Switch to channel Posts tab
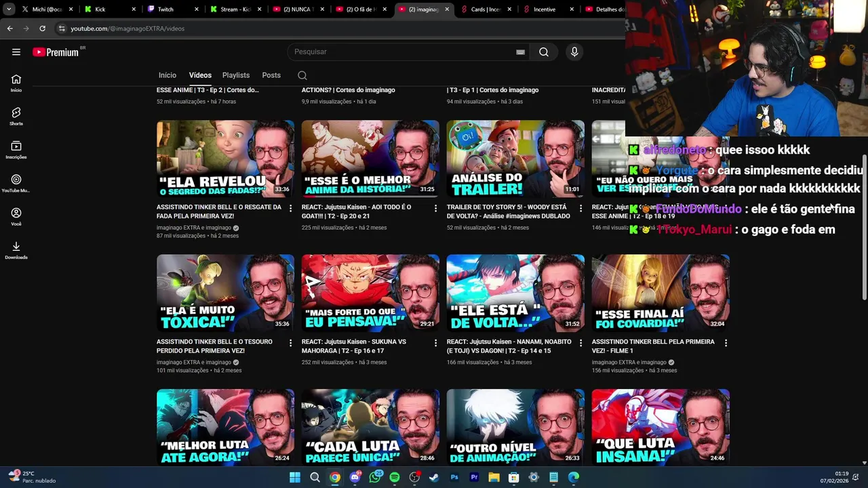Image resolution: width=868 pixels, height=488 pixels. click(x=271, y=75)
